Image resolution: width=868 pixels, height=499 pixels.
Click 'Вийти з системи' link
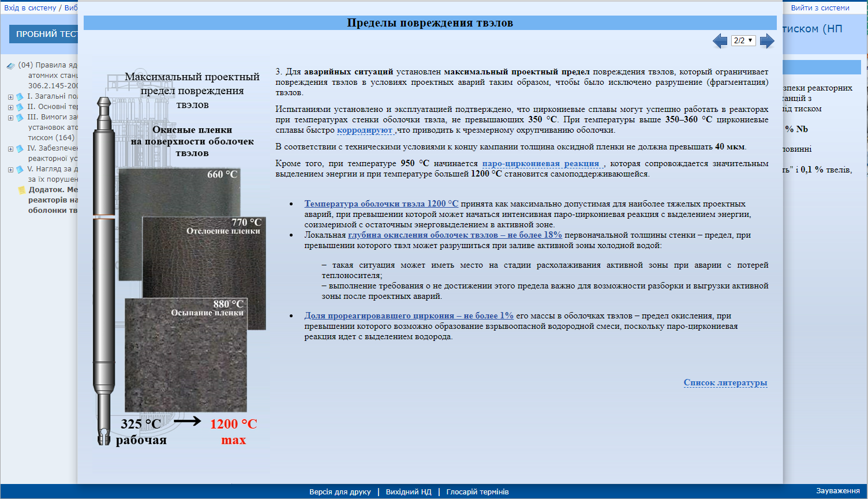820,8
